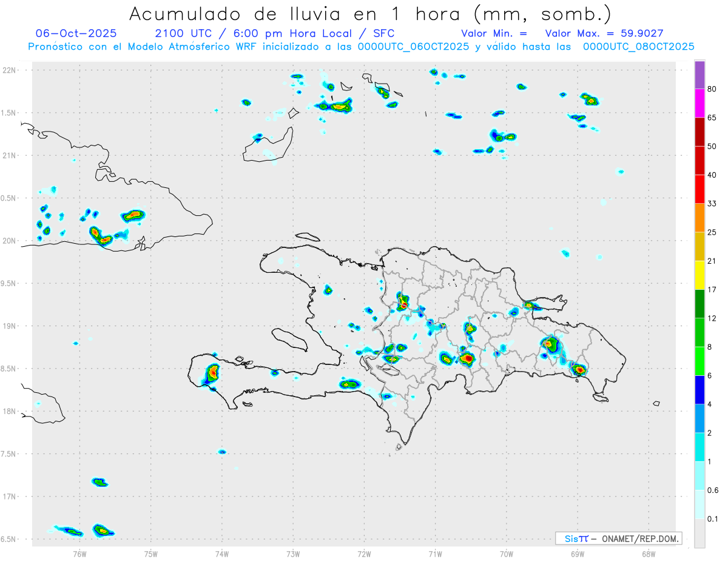
Task: Click the 74W longitude label
Action: [222, 554]
